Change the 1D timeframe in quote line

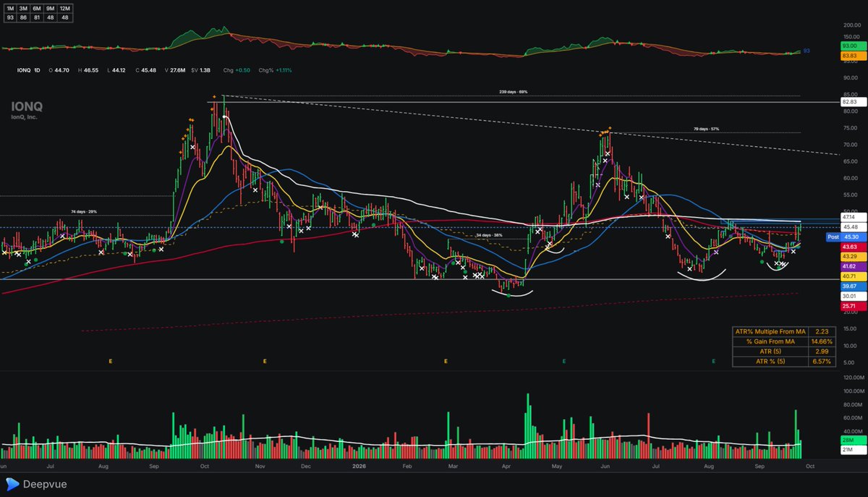[x=38, y=70]
